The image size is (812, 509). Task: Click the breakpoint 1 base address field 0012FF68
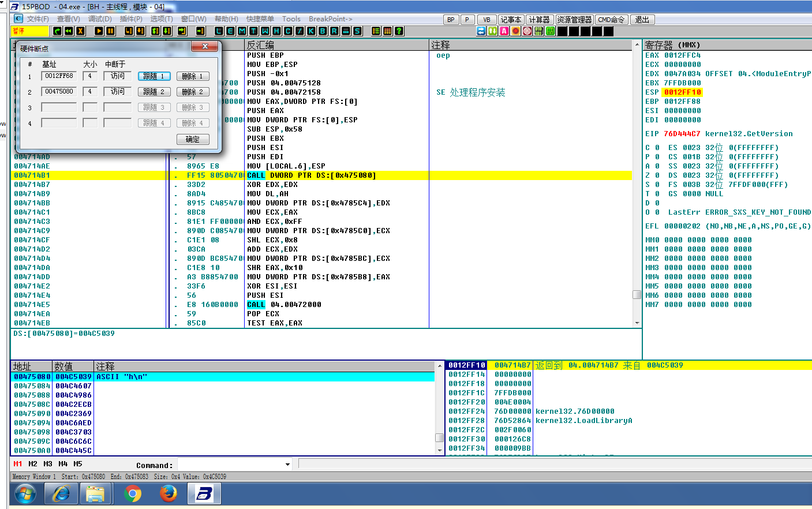click(59, 76)
